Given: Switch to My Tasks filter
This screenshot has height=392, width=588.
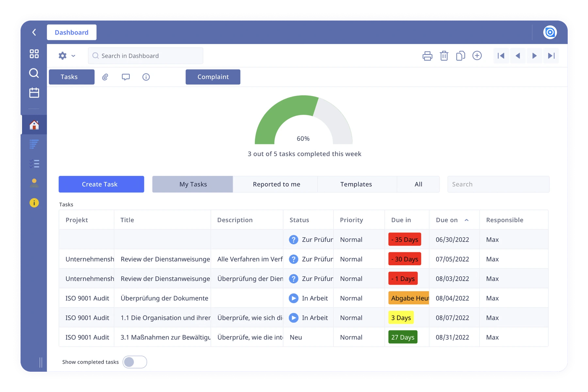Looking at the screenshot, I should [x=193, y=184].
